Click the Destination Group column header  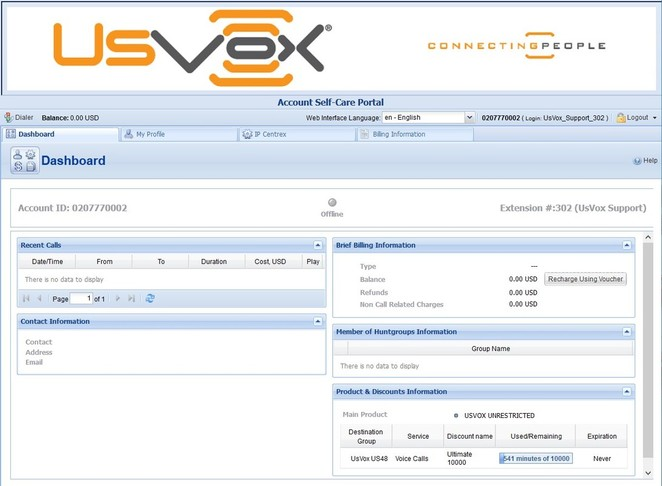(366, 437)
